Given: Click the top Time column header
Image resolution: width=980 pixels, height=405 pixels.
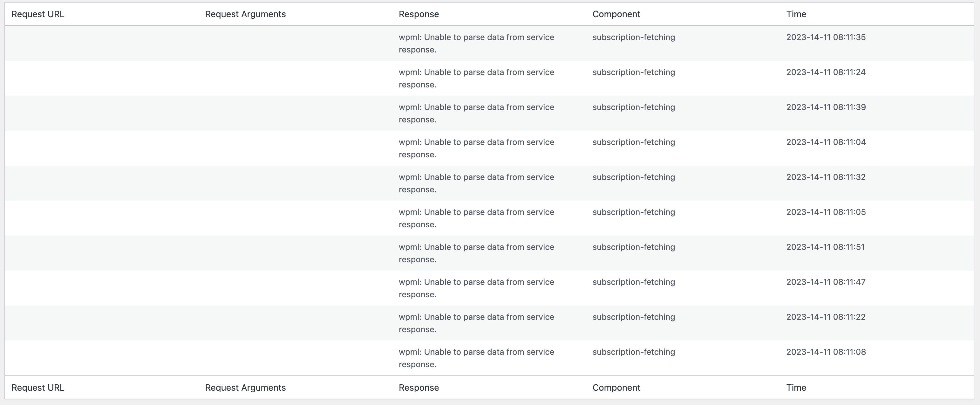Looking at the screenshot, I should [796, 14].
